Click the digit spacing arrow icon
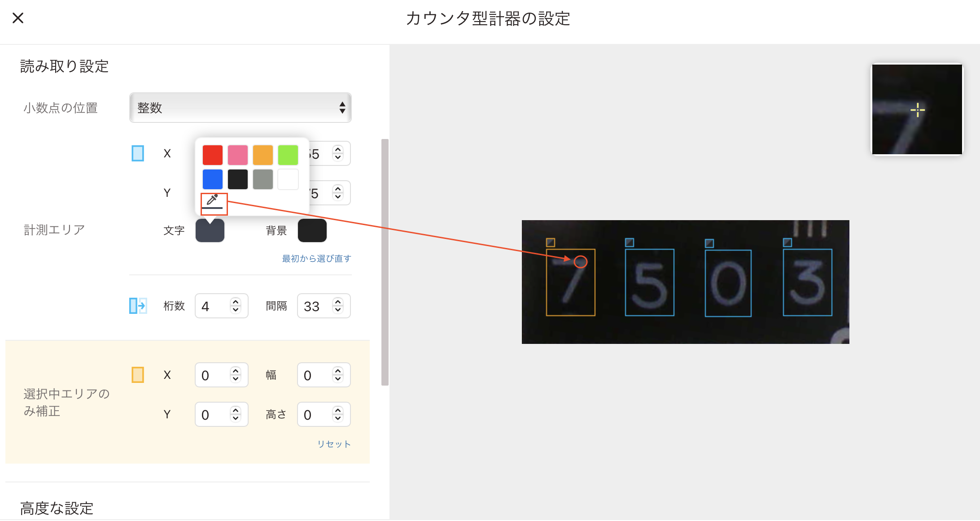The height and width of the screenshot is (521, 980). [138, 306]
